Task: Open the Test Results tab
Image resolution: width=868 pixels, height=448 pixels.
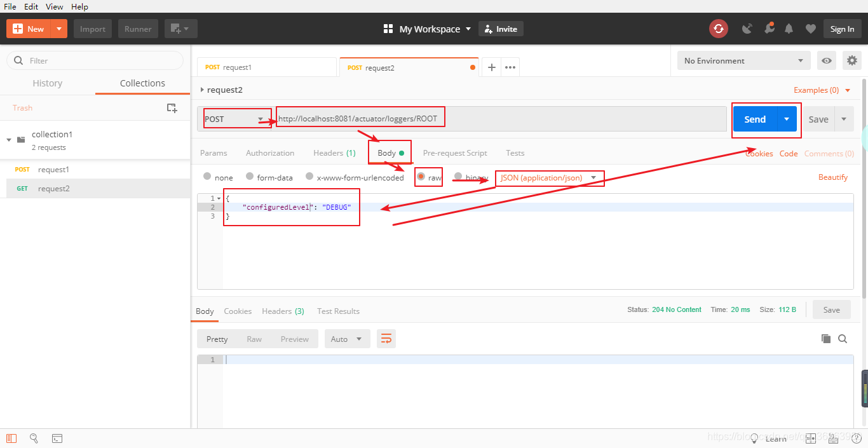Action: click(338, 311)
